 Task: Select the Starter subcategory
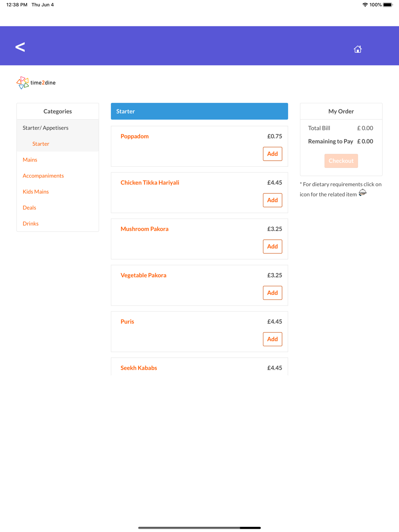point(41,144)
